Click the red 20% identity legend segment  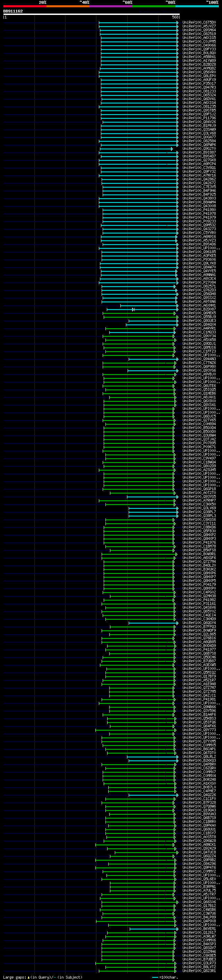[x=25, y=6]
